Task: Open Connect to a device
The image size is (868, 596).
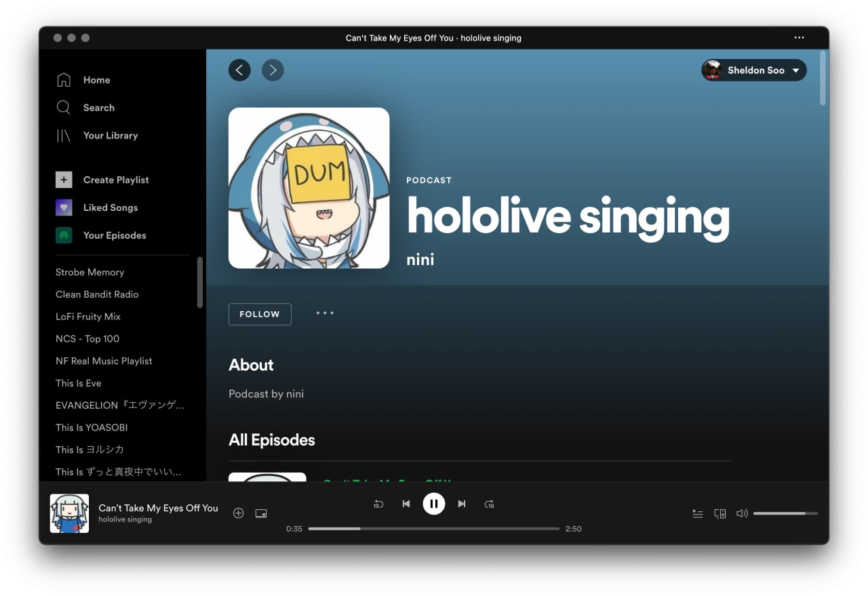Action: point(720,514)
